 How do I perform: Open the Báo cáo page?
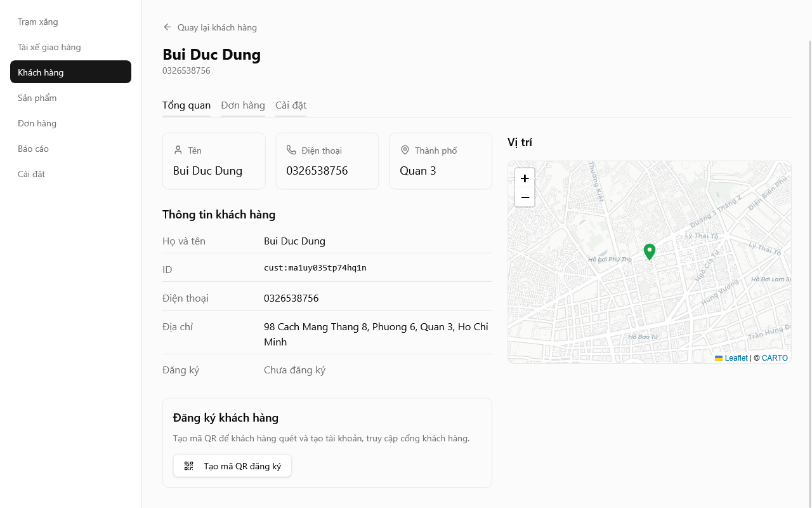33,148
